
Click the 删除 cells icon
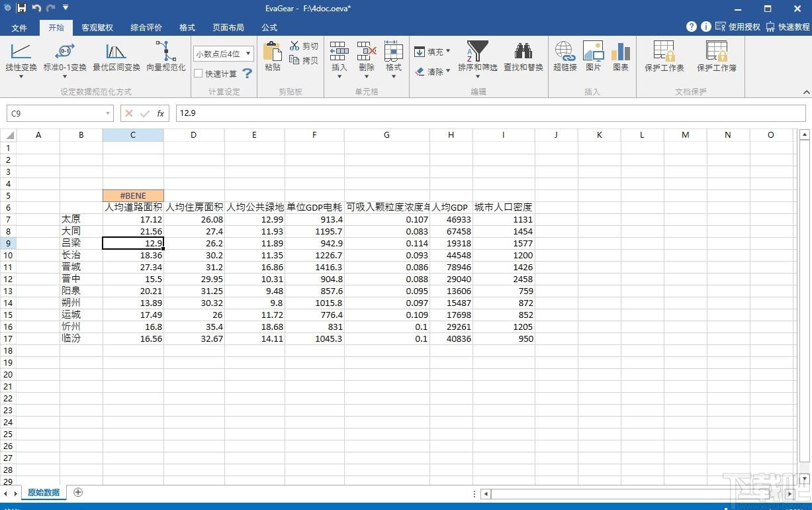(367, 51)
